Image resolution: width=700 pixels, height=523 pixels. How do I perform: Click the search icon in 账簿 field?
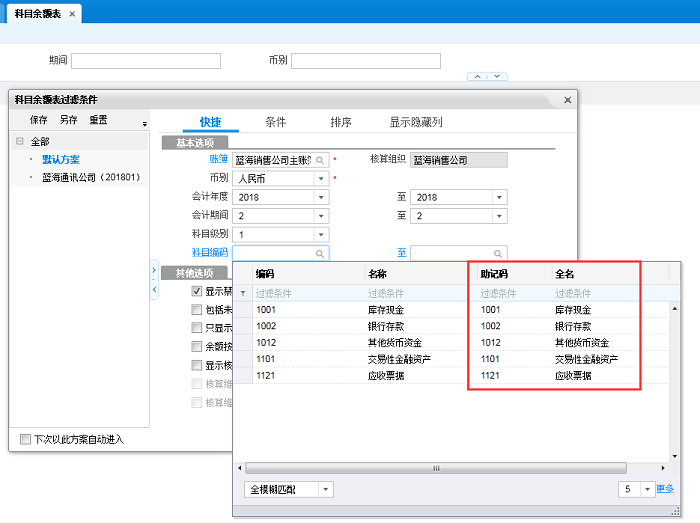(320, 159)
